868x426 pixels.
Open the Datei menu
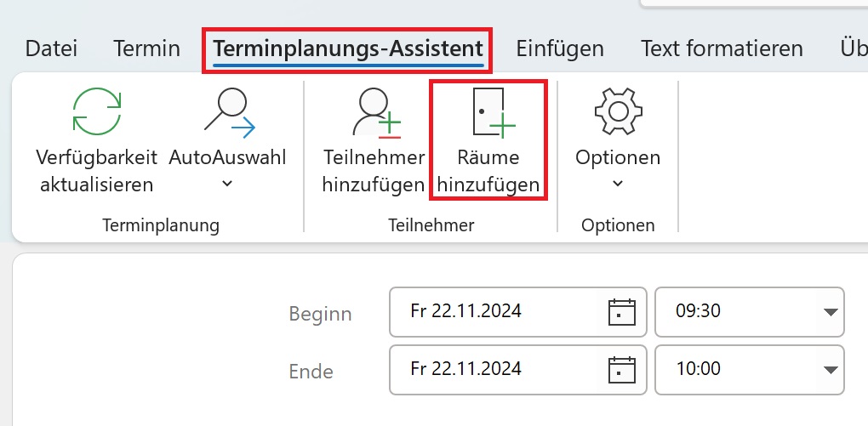pos(51,48)
